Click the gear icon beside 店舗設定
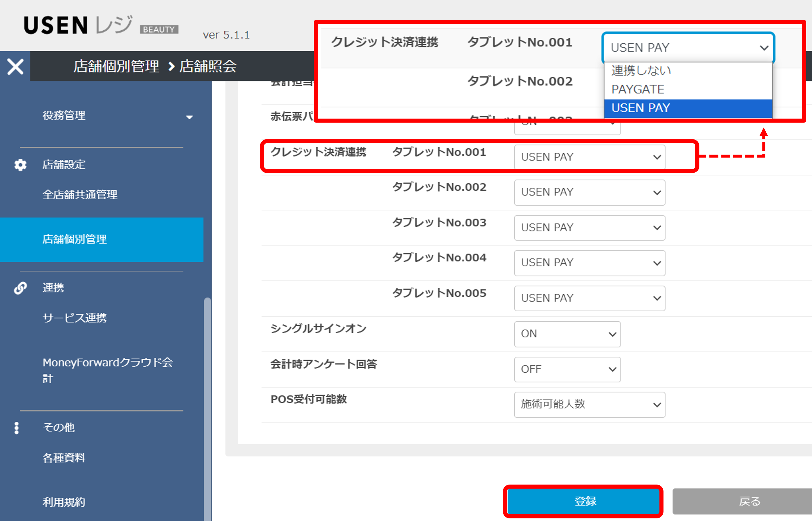812x521 pixels. (20, 165)
